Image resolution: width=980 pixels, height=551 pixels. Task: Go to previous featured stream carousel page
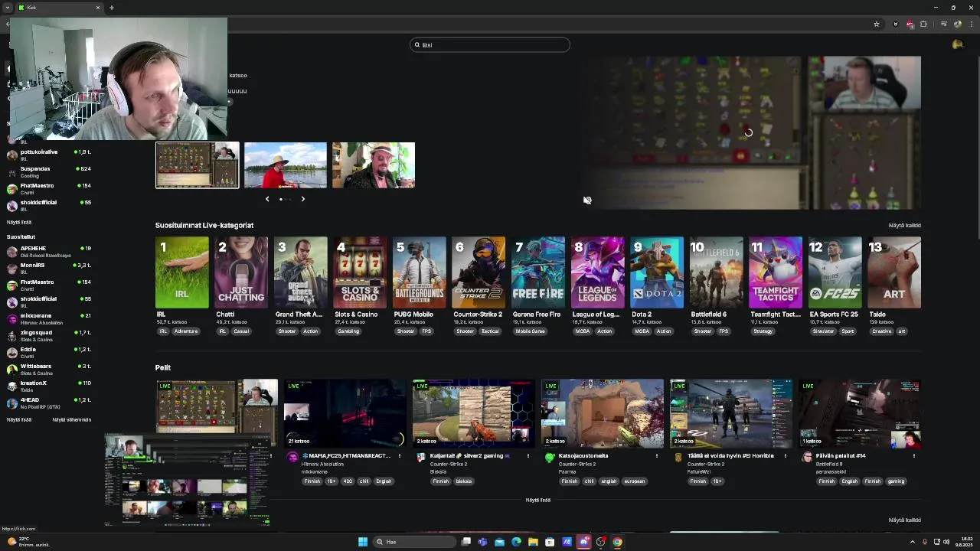[x=267, y=199]
